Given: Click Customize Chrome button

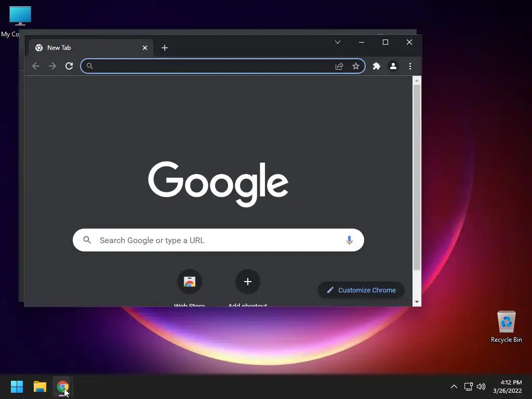Looking at the screenshot, I should tap(361, 290).
